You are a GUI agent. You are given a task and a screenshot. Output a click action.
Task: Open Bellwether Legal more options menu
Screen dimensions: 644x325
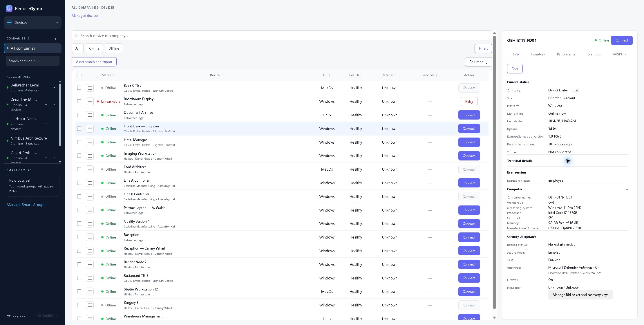coord(55,88)
